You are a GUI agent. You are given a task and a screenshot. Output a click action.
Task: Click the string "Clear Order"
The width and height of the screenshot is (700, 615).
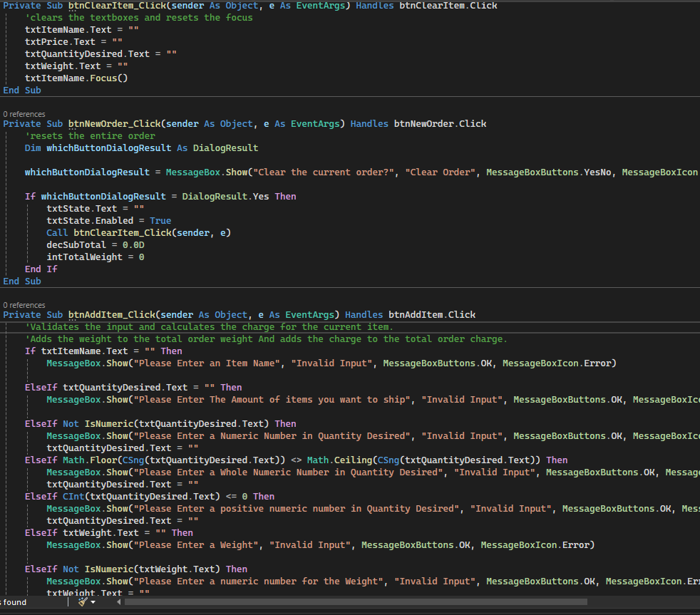click(x=441, y=172)
